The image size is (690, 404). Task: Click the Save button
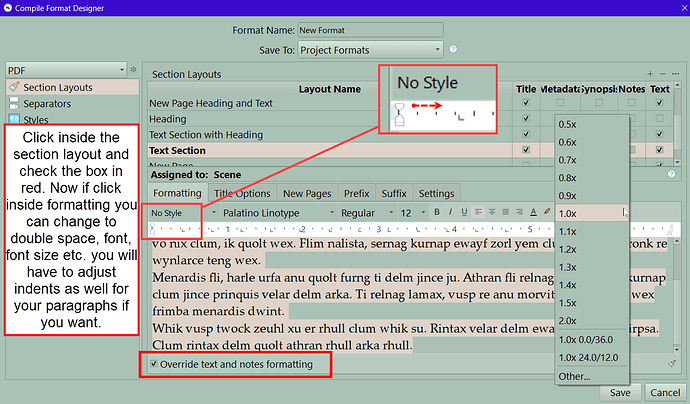[620, 393]
